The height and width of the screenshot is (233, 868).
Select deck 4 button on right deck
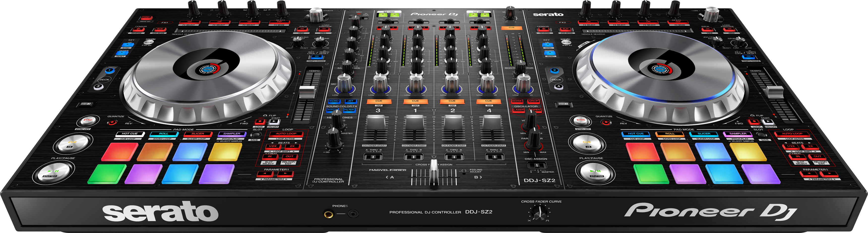pyautogui.click(x=559, y=87)
